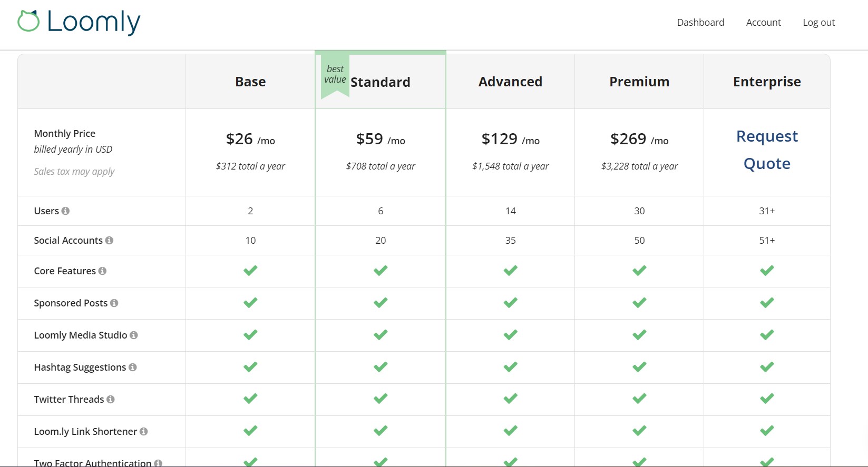Screen dimensions: 868x467
Task: Click the Core Features checkmark under Enterprise
Action: tap(767, 271)
